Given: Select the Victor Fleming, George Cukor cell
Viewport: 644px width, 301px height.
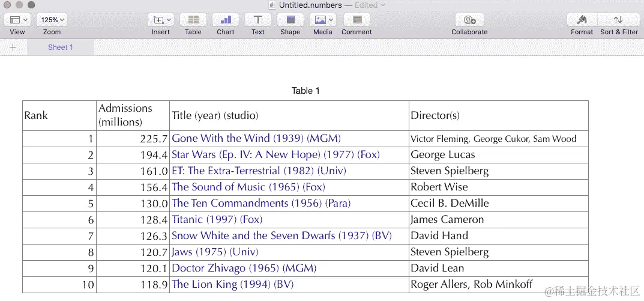Looking at the screenshot, I should pos(499,139).
